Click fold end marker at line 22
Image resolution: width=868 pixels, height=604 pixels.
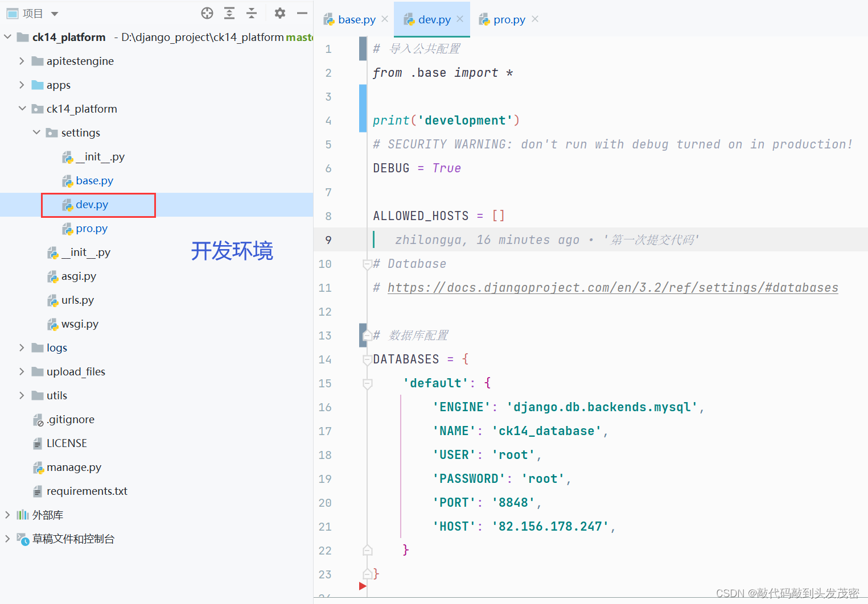[x=367, y=551]
